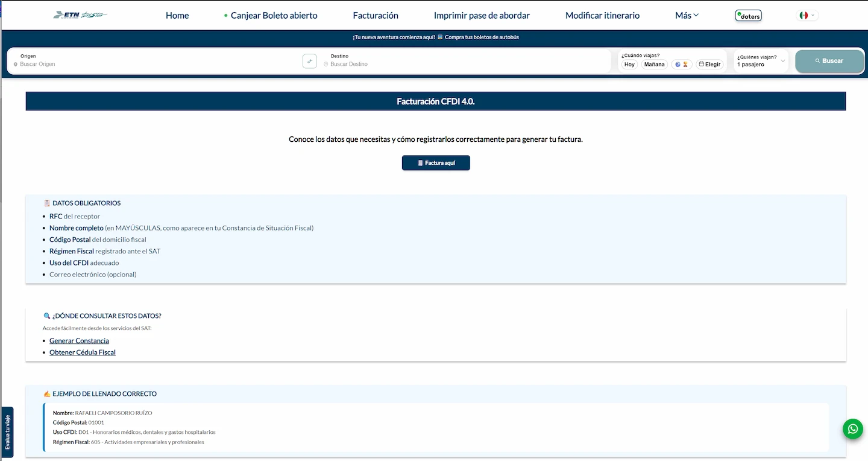Expand the 1 pasajero passenger dropdown
The height and width of the screenshot is (461, 868).
[761, 61]
